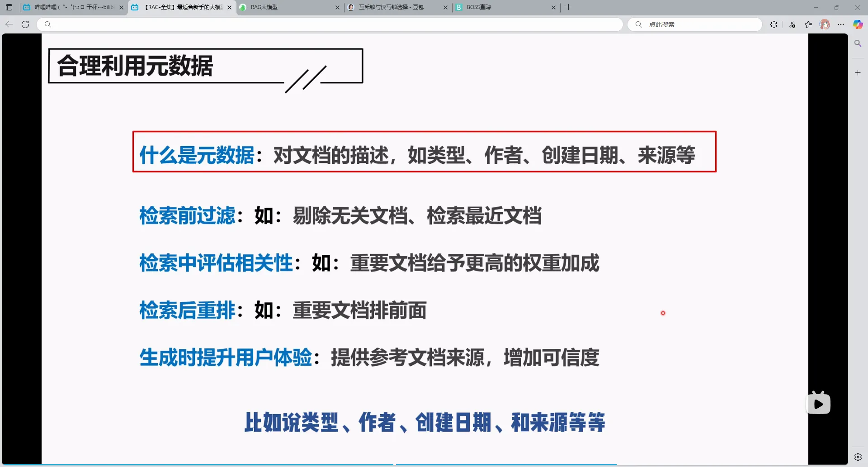This screenshot has height=467, width=868.
Task: Open the media control music icon
Action: 792,24
